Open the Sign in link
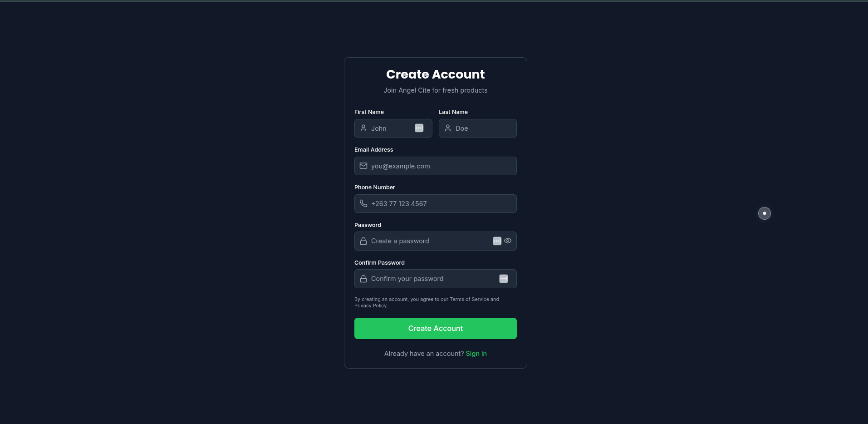The width and height of the screenshot is (868, 424). pyautogui.click(x=476, y=354)
